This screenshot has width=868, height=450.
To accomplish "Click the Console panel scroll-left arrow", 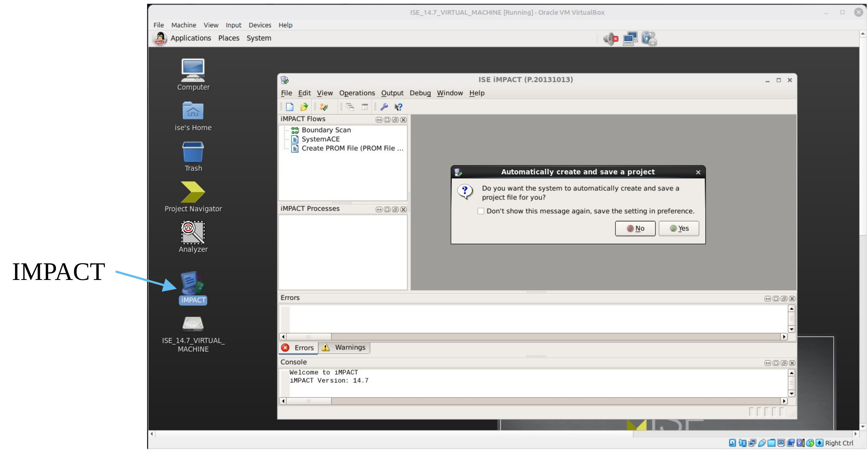I will pyautogui.click(x=283, y=401).
